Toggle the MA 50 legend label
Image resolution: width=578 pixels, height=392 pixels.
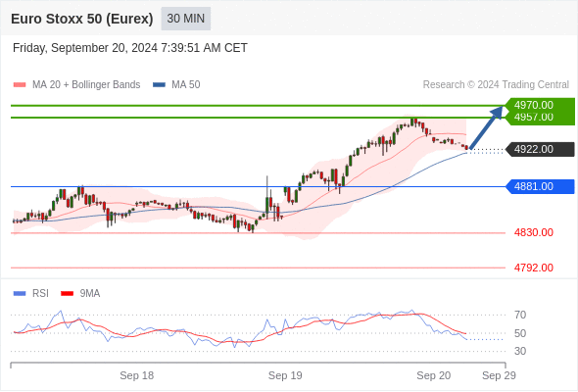pos(186,85)
